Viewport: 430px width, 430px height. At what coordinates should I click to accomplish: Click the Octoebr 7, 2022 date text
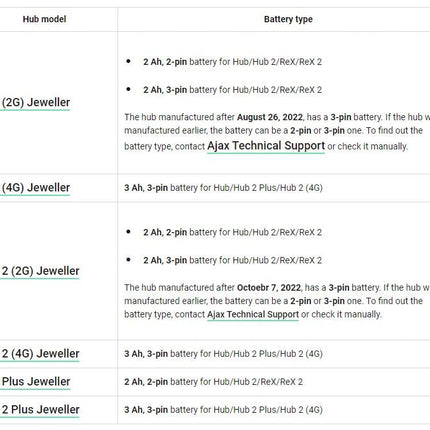pos(269,288)
